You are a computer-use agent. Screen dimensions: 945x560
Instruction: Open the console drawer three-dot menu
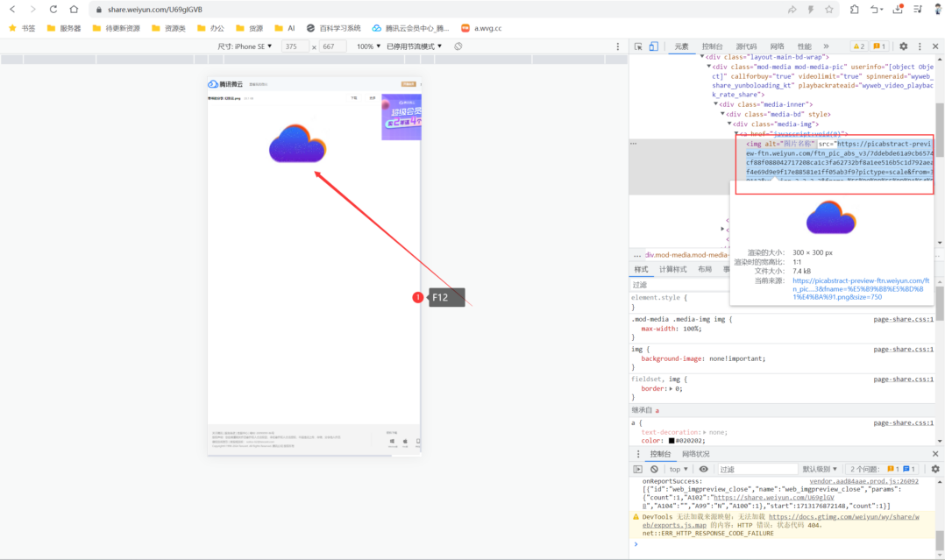click(638, 454)
